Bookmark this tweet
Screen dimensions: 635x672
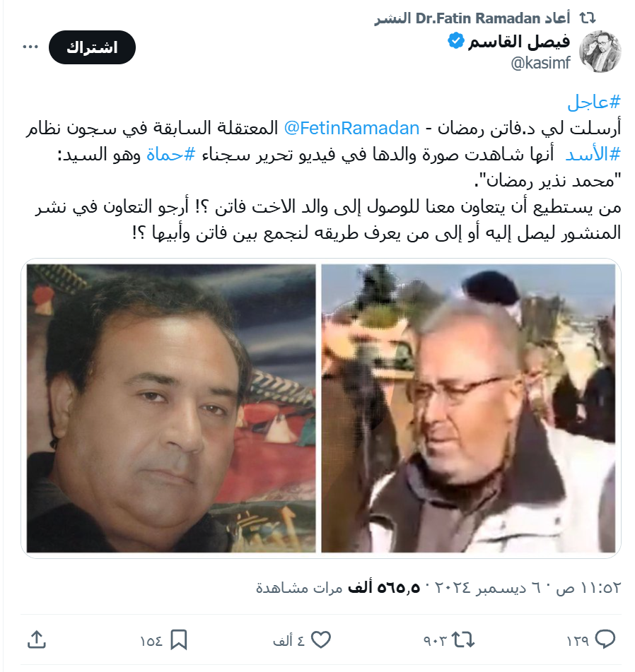coord(179,640)
